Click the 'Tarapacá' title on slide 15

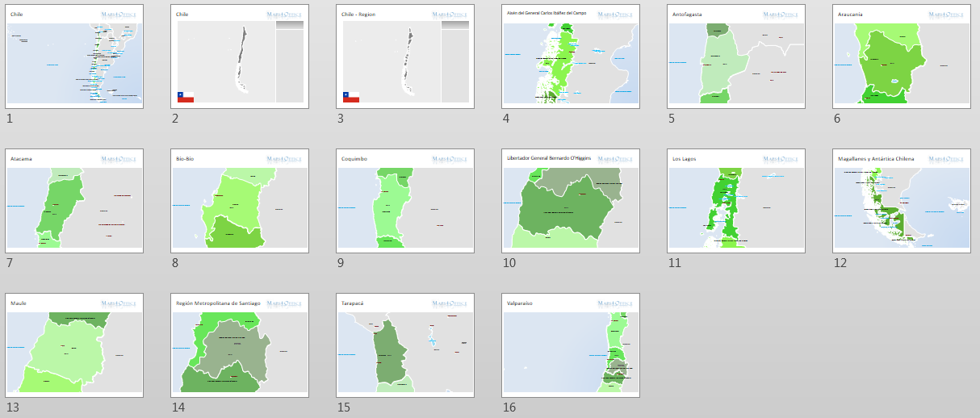[353, 303]
